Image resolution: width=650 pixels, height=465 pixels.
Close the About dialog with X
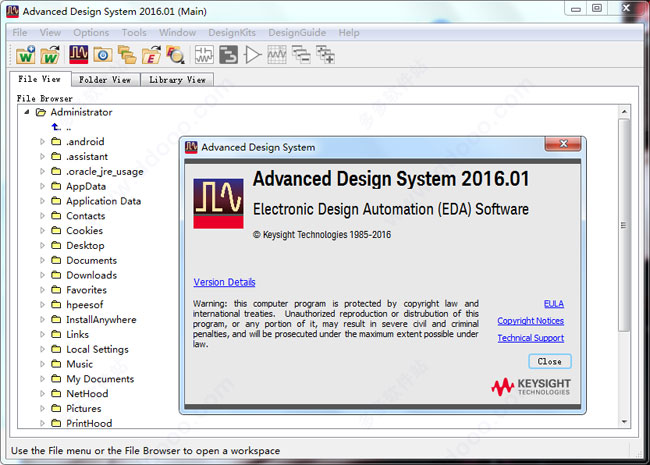[x=563, y=144]
